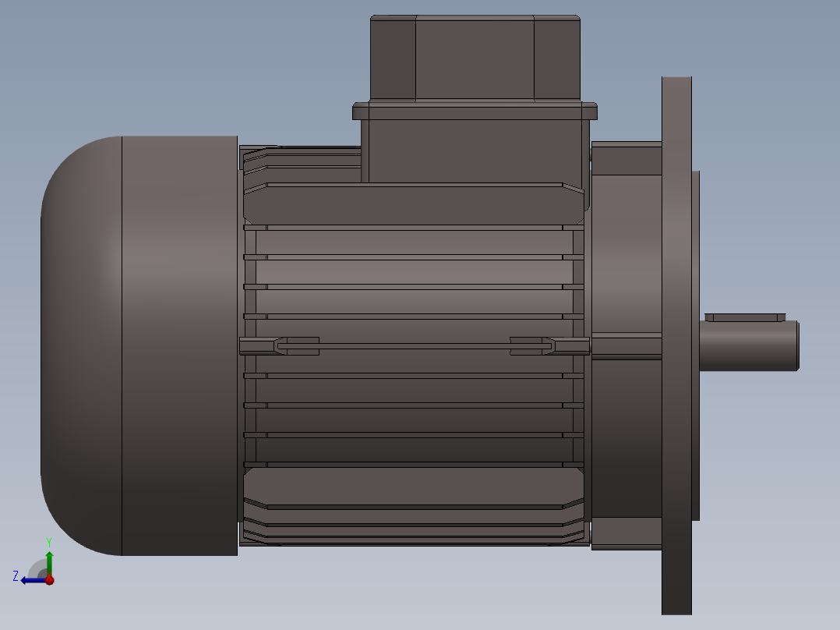The width and height of the screenshot is (840, 630).
Task: Pick the cylindrical section of the fan cover
Action: (x=179, y=346)
